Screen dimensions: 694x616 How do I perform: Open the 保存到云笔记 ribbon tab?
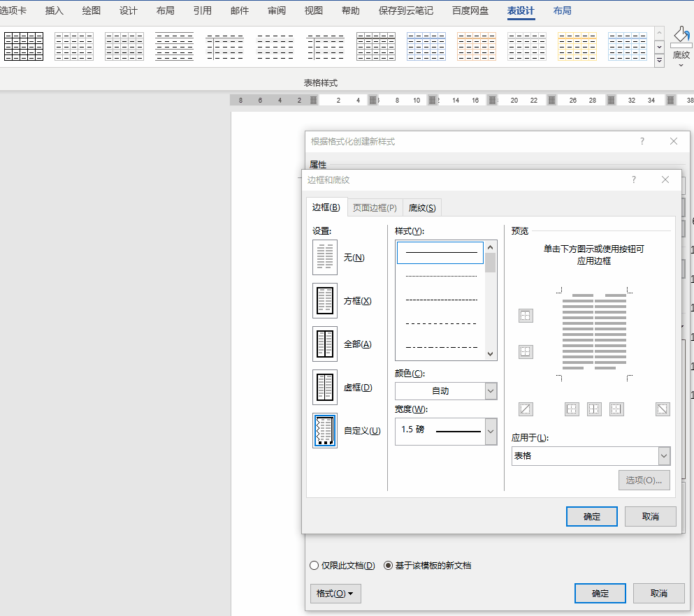click(x=406, y=10)
